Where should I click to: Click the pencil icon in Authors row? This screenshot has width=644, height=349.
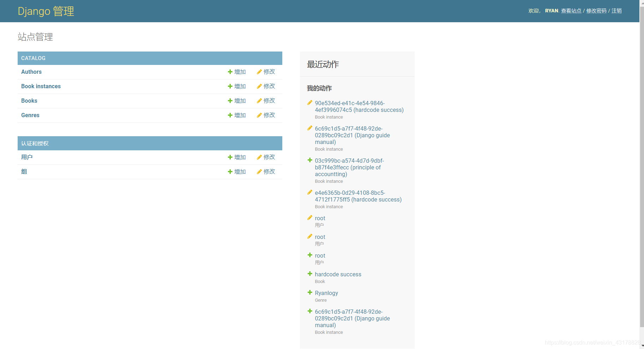(259, 72)
